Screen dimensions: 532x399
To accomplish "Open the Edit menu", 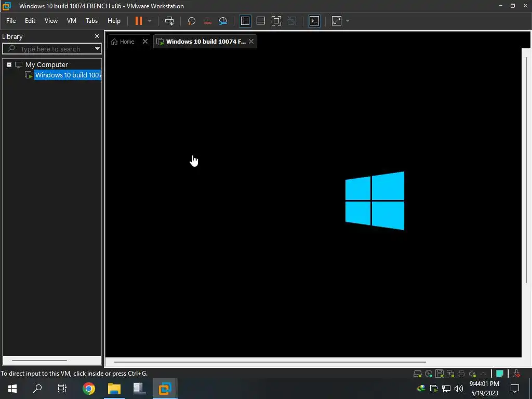I will click(30, 21).
